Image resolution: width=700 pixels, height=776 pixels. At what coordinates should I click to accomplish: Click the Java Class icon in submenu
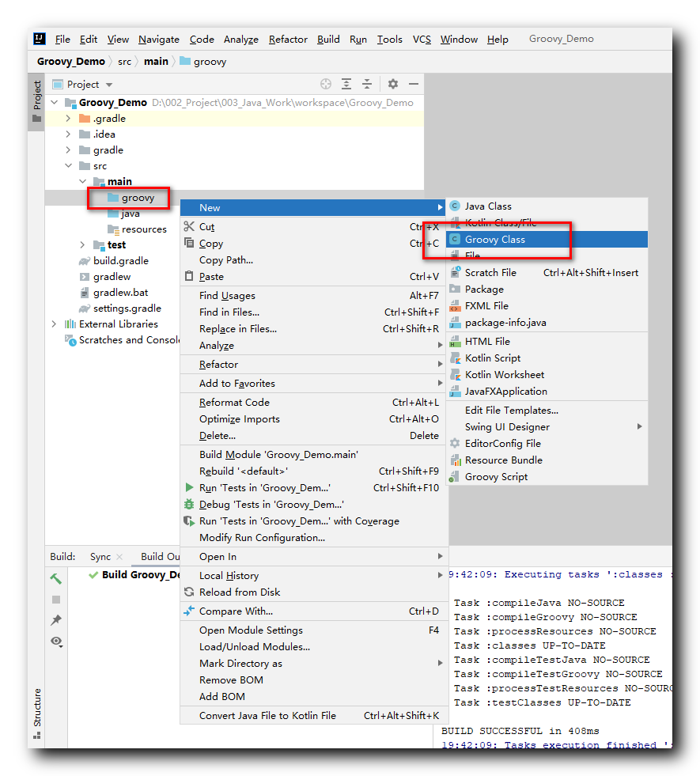pos(455,206)
